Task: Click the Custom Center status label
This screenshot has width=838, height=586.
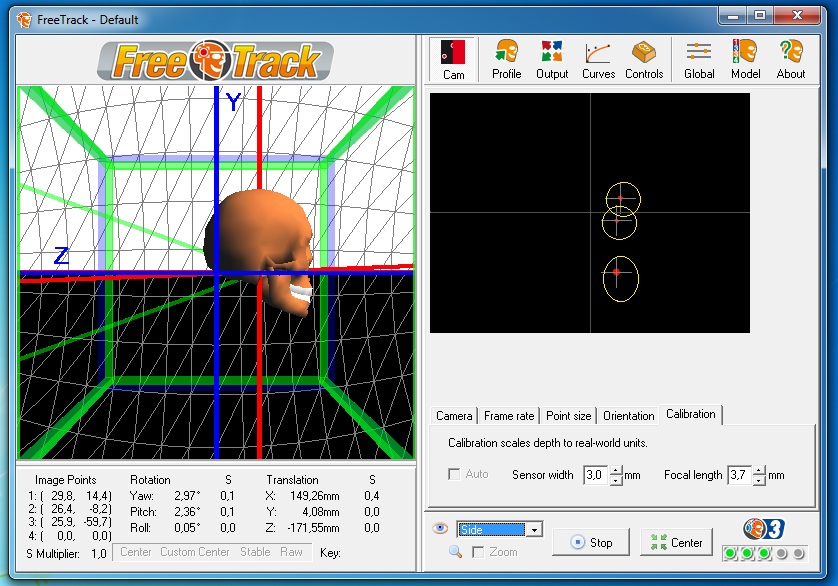Action: tap(195, 552)
